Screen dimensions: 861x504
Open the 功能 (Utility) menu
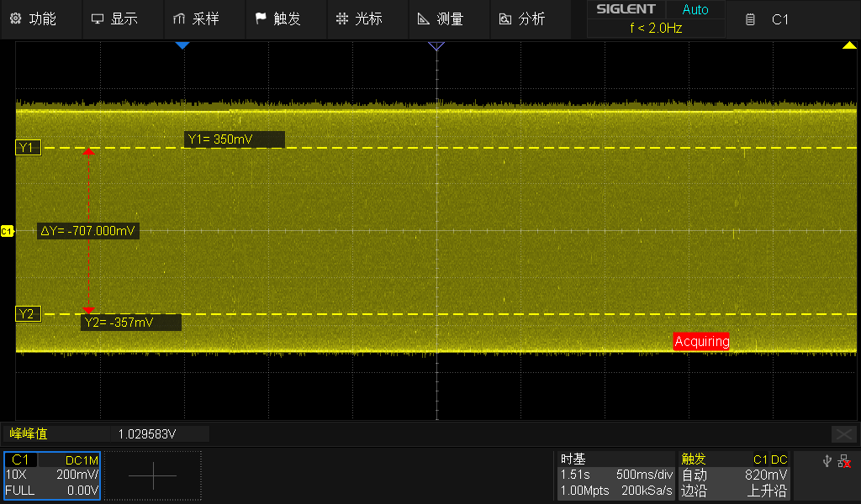click(x=40, y=19)
